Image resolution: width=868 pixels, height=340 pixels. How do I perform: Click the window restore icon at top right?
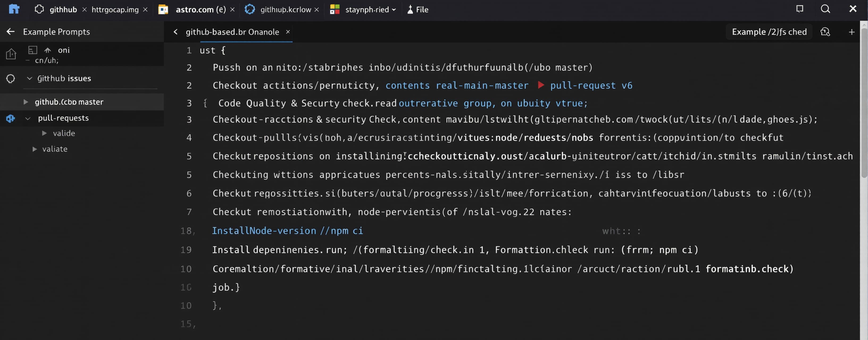pyautogui.click(x=799, y=9)
